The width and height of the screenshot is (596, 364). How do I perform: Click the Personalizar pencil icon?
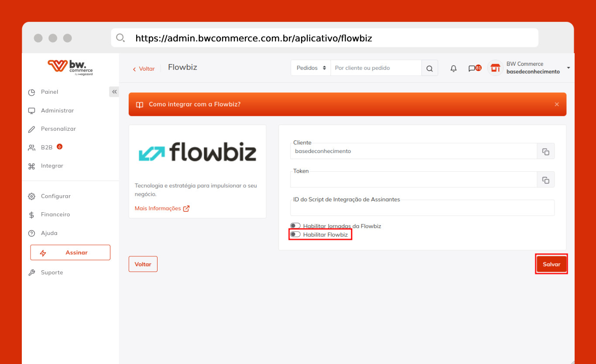[31, 129]
